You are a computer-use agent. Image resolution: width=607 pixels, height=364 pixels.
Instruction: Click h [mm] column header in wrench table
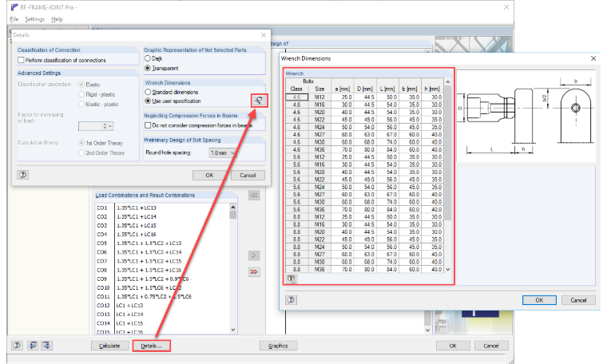click(x=432, y=89)
